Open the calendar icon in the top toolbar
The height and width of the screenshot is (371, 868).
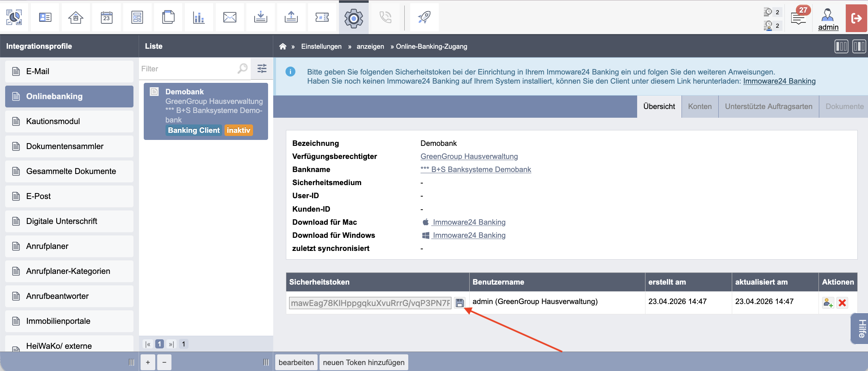[107, 17]
